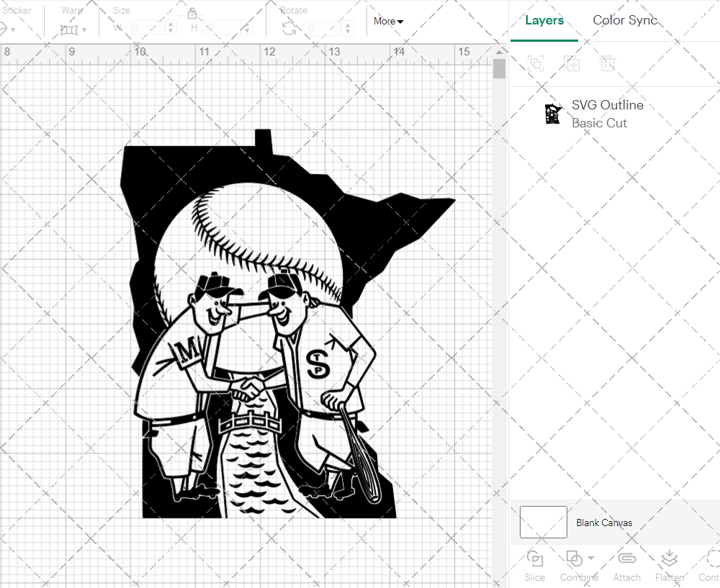720x588 pixels.
Task: Click the Duplicate layer icon
Action: point(572,63)
